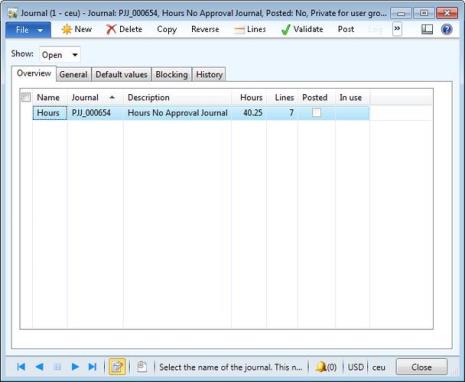Screen dimensions: 465x382
Task: Click the sort arrow on Journal column
Action: click(x=112, y=97)
